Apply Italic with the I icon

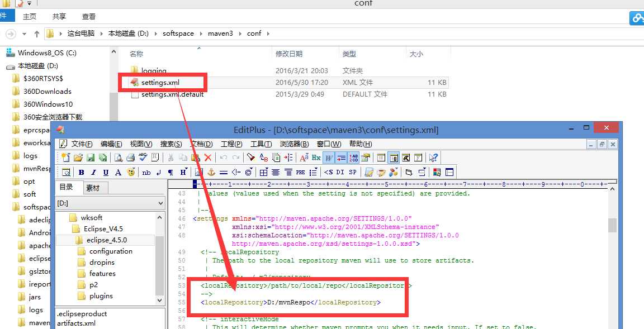(x=94, y=172)
